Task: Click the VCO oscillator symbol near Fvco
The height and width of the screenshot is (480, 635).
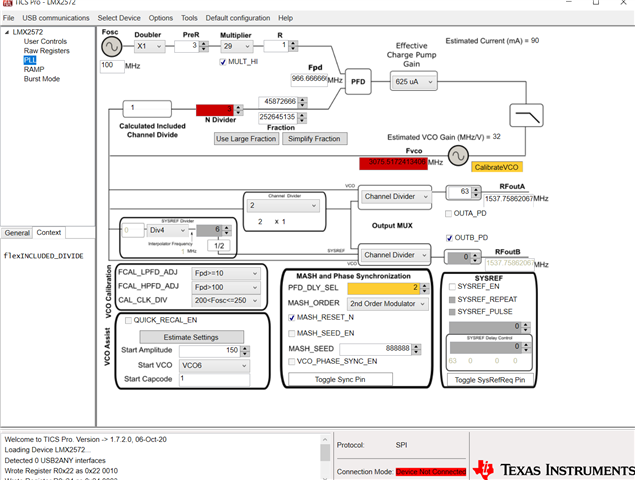Action: pos(458,156)
